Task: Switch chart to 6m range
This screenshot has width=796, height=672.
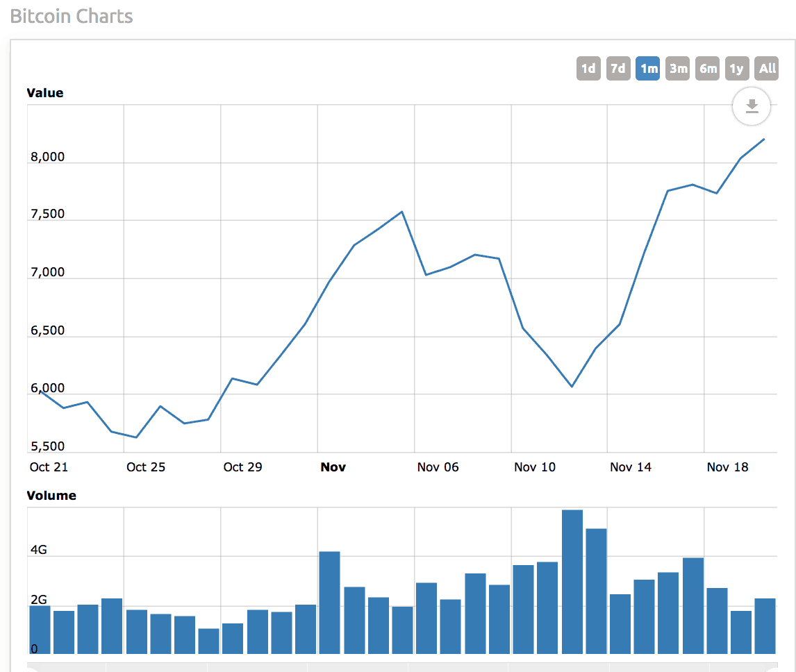Action: pos(707,69)
